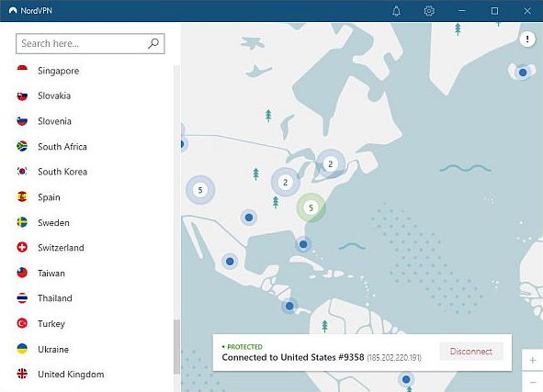The image size is (543, 392).
Task: Click the search magnifier icon
Action: click(x=153, y=43)
